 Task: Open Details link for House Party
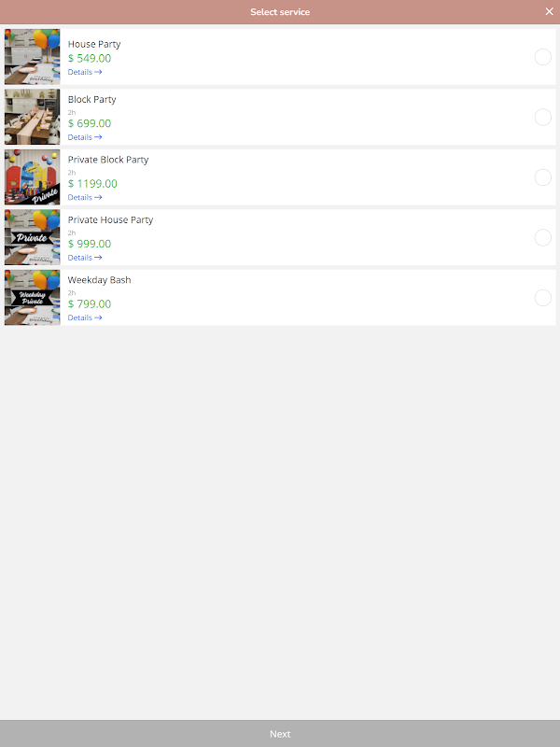click(x=85, y=72)
